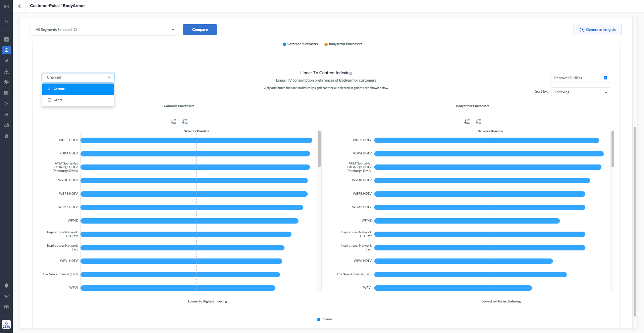644x333 pixels.
Task: Open notifications bell icon
Action: 6,285
